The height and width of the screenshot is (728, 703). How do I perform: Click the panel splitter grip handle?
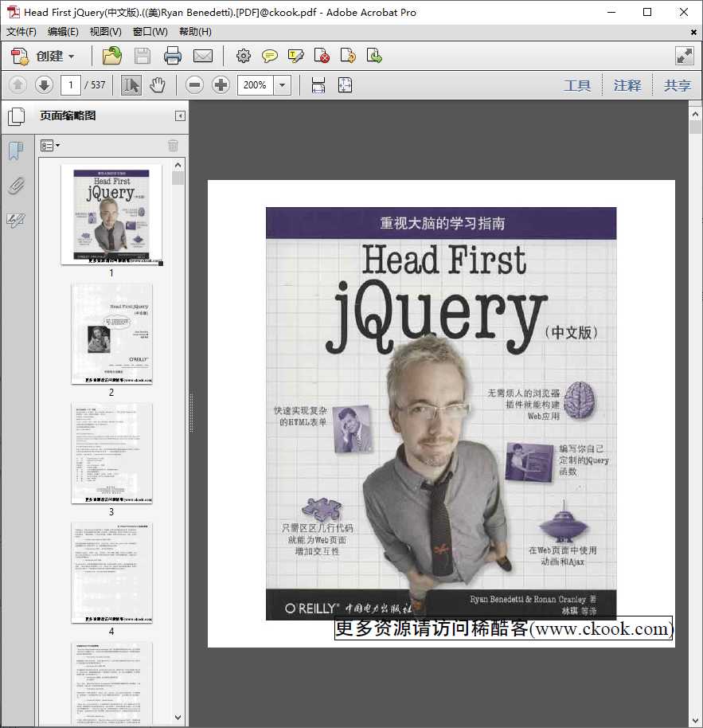(x=191, y=413)
